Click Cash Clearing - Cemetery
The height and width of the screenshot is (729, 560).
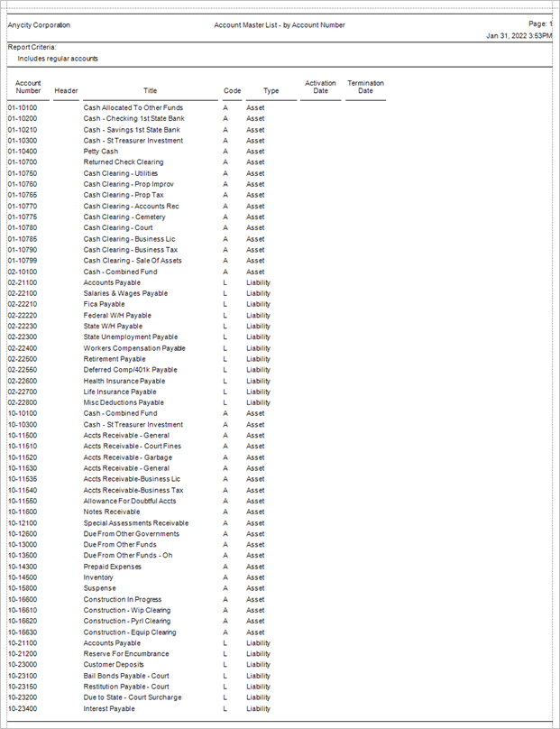point(124,217)
